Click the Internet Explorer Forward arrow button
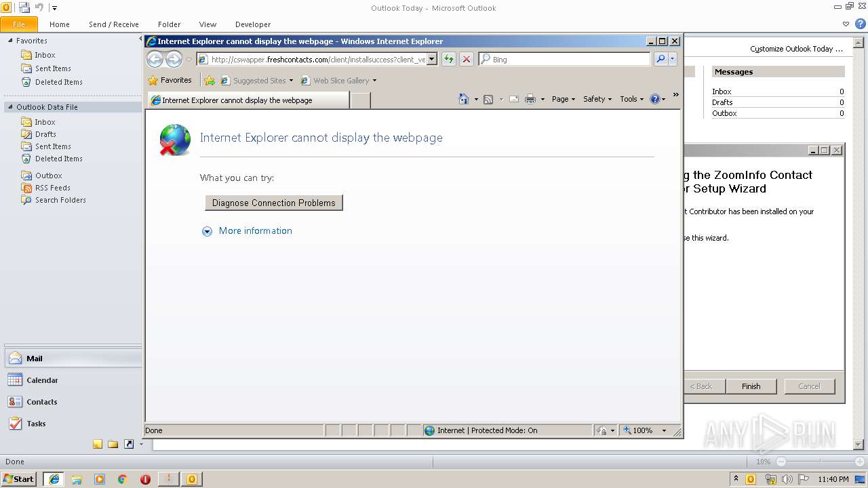Screen dimensions: 868x488 point(174,60)
